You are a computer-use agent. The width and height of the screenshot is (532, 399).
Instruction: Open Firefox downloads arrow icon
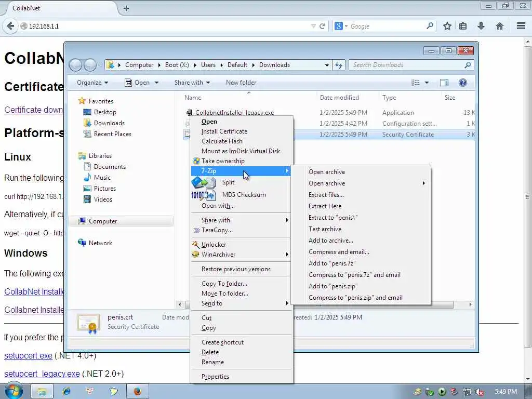481,26
